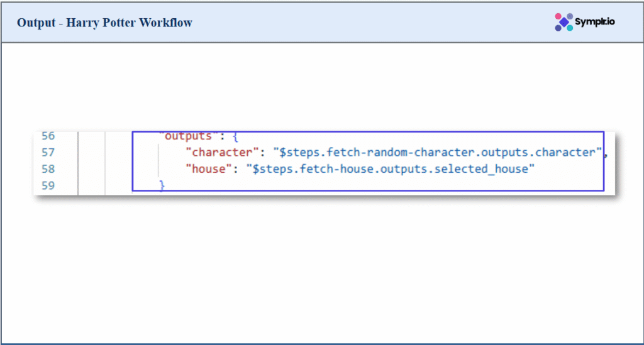
Task: Click the "house" key on line 58
Action: point(206,169)
